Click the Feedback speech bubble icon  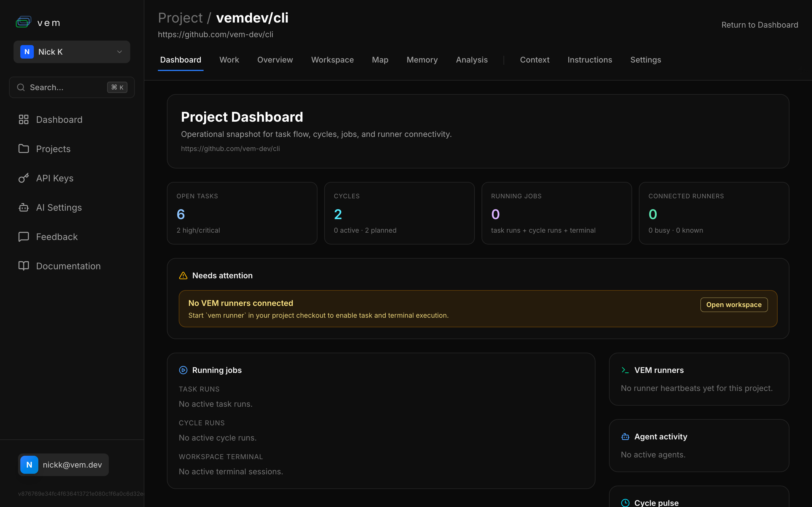(x=23, y=237)
